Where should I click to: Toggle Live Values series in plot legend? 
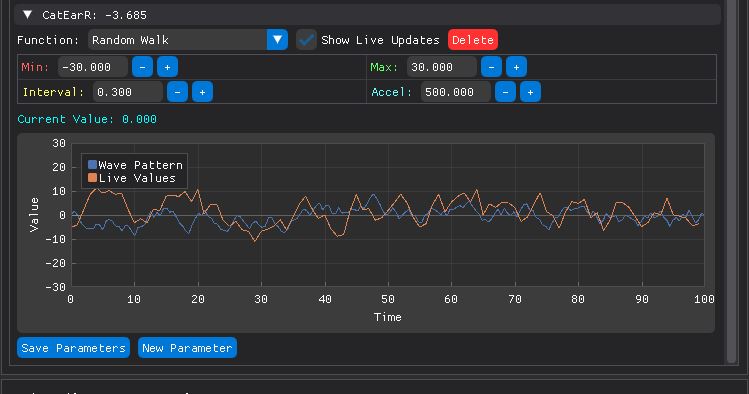(x=132, y=178)
